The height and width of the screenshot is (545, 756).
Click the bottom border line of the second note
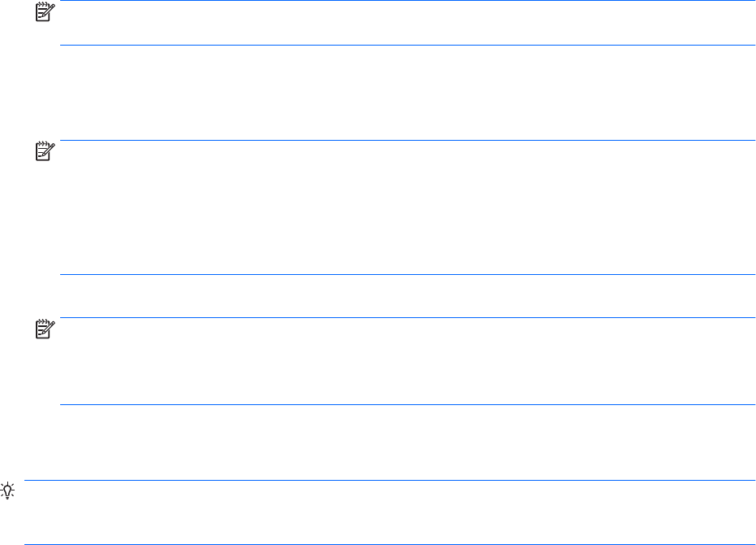tap(406, 275)
